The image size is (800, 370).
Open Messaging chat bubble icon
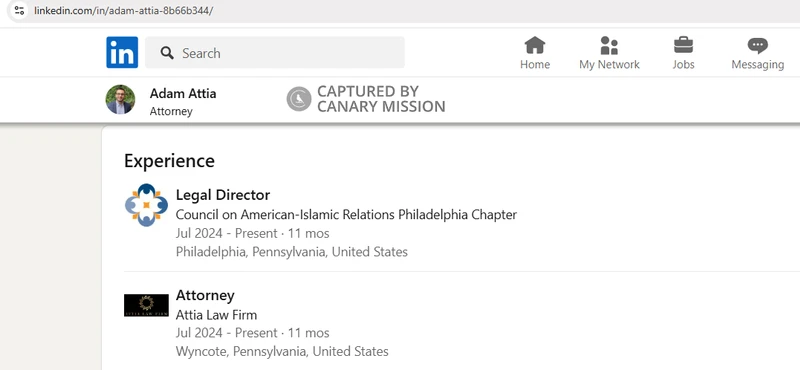[x=758, y=46]
